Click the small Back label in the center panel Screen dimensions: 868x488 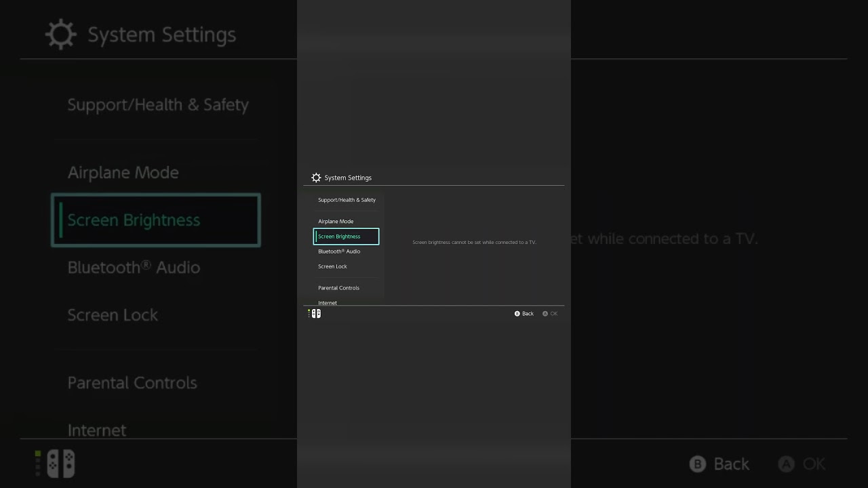point(528,314)
